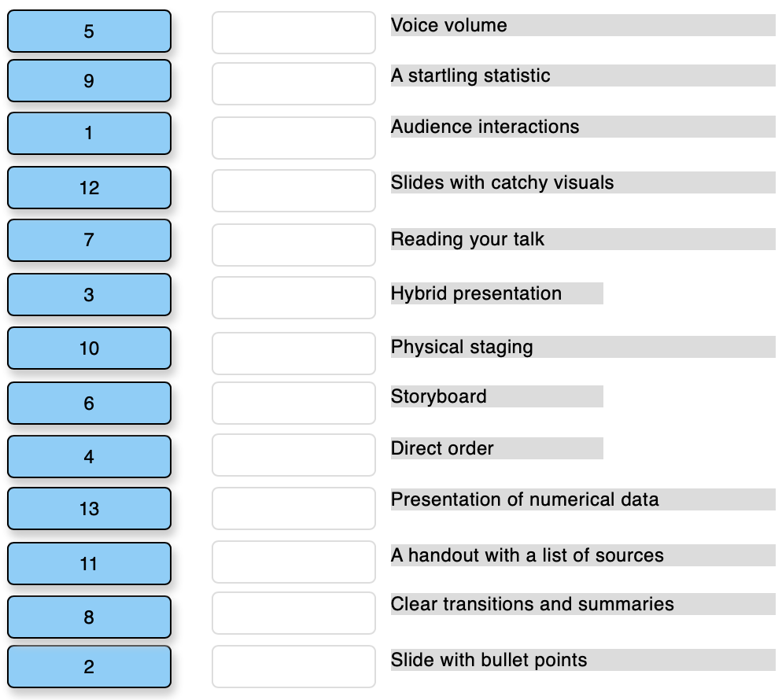Screen dimensions: 782x700
Task: Click the tile labeled 1
Action: point(89,133)
